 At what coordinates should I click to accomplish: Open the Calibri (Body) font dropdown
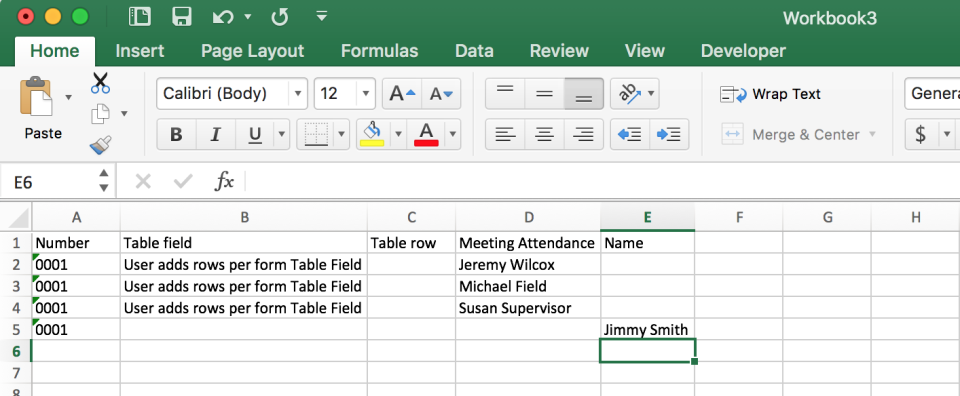click(232, 94)
